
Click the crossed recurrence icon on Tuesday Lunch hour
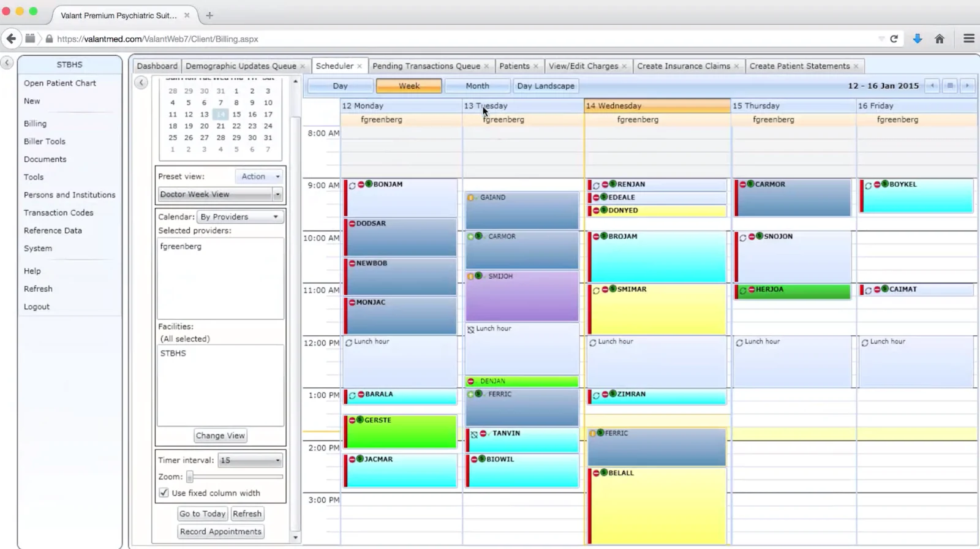click(470, 330)
